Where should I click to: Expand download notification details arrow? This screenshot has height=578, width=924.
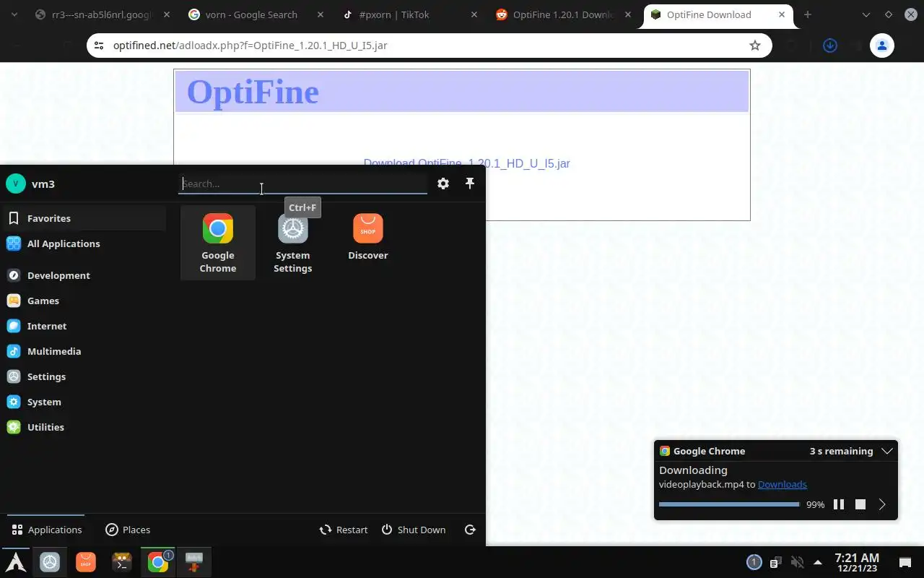coord(882,504)
